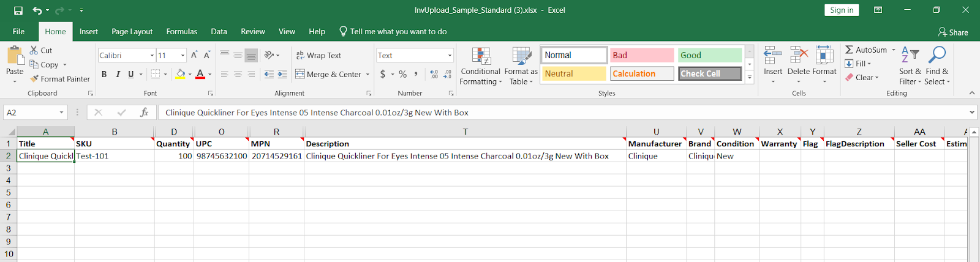Screen dimensions: 980x262
Task: Increase cell indent
Action: click(x=282, y=74)
